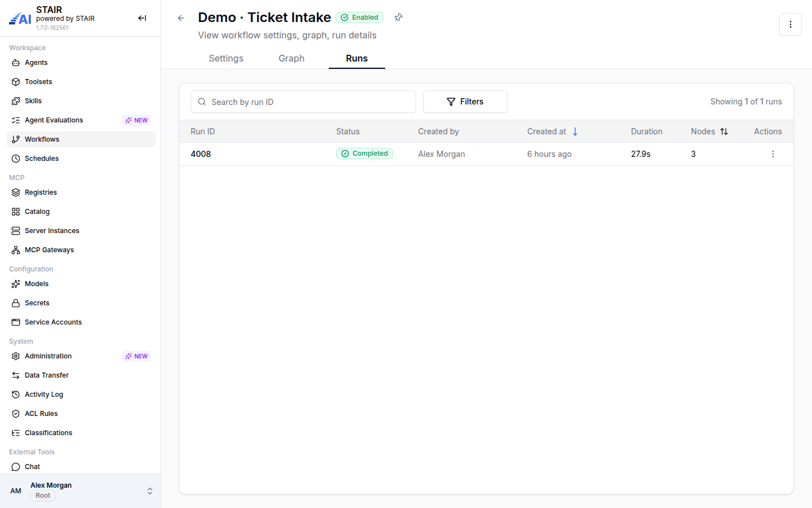Open Toolsets in the sidebar
This screenshot has height=508, width=812.
81,82
